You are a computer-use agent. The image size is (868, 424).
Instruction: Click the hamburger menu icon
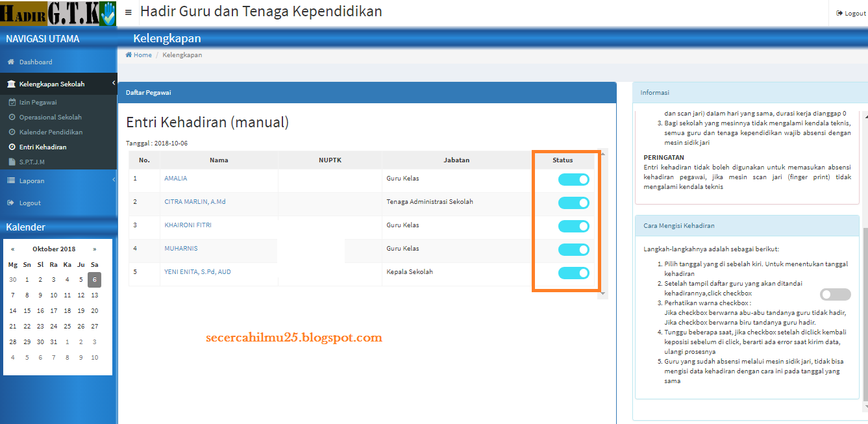128,11
